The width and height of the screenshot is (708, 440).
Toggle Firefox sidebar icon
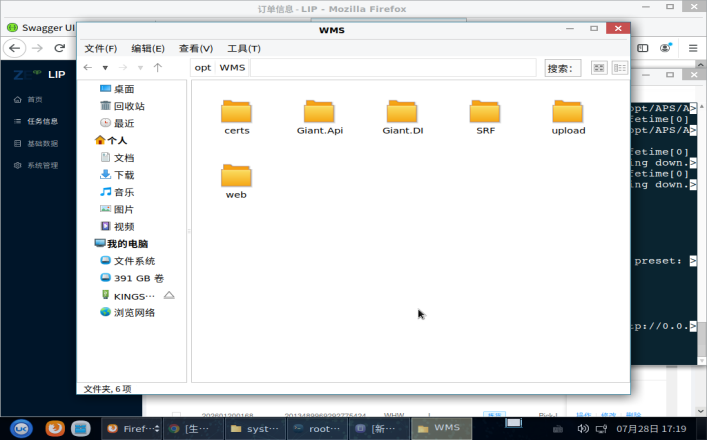click(643, 48)
